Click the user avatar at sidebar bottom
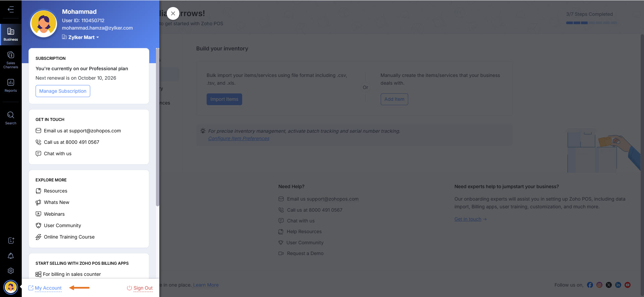Image resolution: width=644 pixels, height=297 pixels. [11, 287]
